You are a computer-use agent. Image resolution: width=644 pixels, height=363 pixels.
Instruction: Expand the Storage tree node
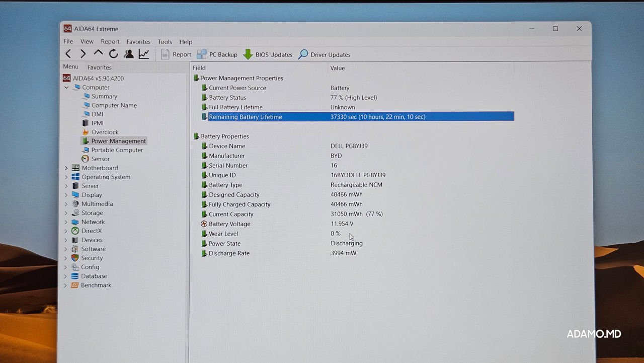66,213
